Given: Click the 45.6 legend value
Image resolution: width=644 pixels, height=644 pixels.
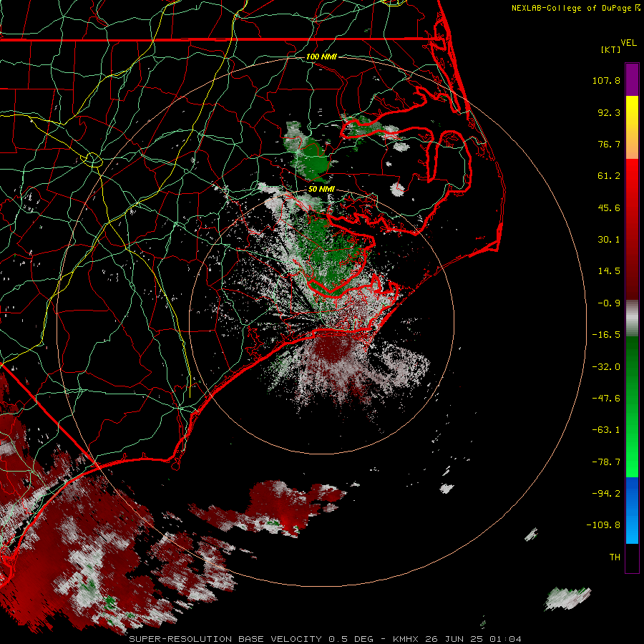Looking at the screenshot, I should coord(609,208).
